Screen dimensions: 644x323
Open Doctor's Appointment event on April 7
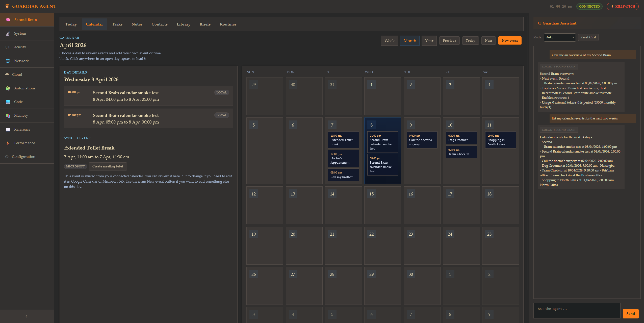point(343,158)
